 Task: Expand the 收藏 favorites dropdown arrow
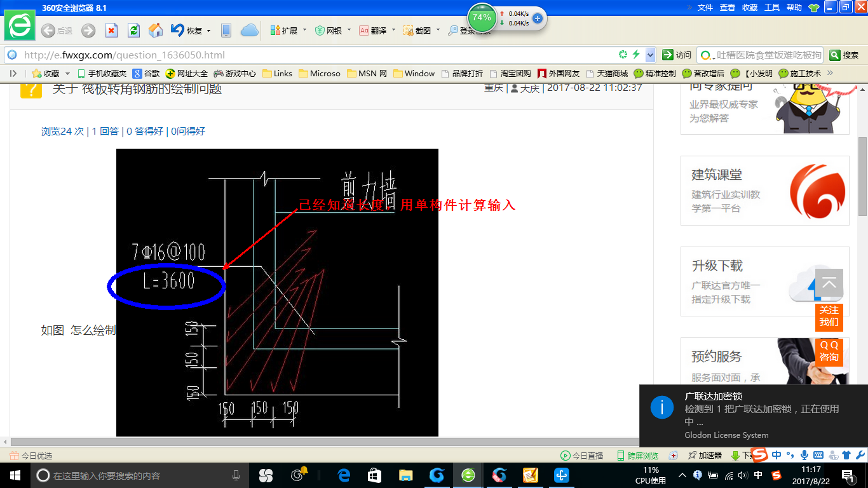(x=68, y=74)
